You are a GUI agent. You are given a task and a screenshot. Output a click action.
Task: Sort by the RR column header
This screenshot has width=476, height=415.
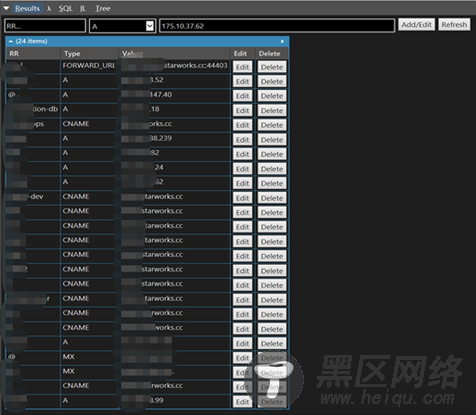33,54
